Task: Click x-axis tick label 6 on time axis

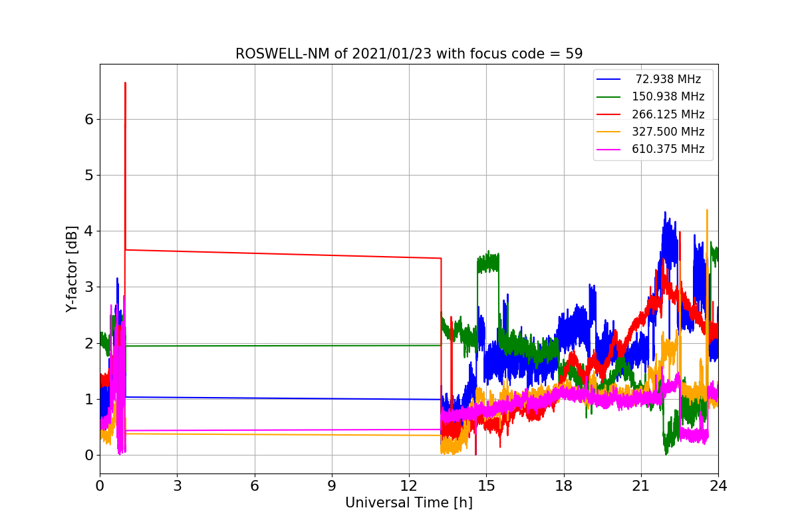Action: (254, 485)
